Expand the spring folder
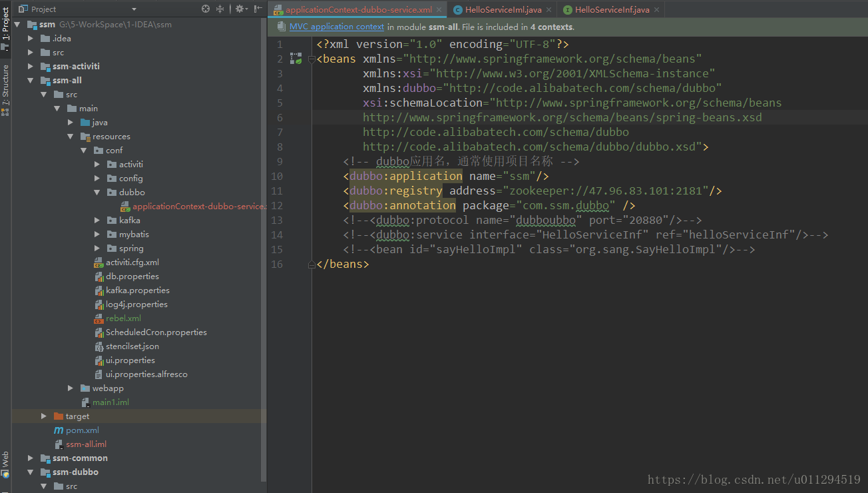 click(97, 248)
